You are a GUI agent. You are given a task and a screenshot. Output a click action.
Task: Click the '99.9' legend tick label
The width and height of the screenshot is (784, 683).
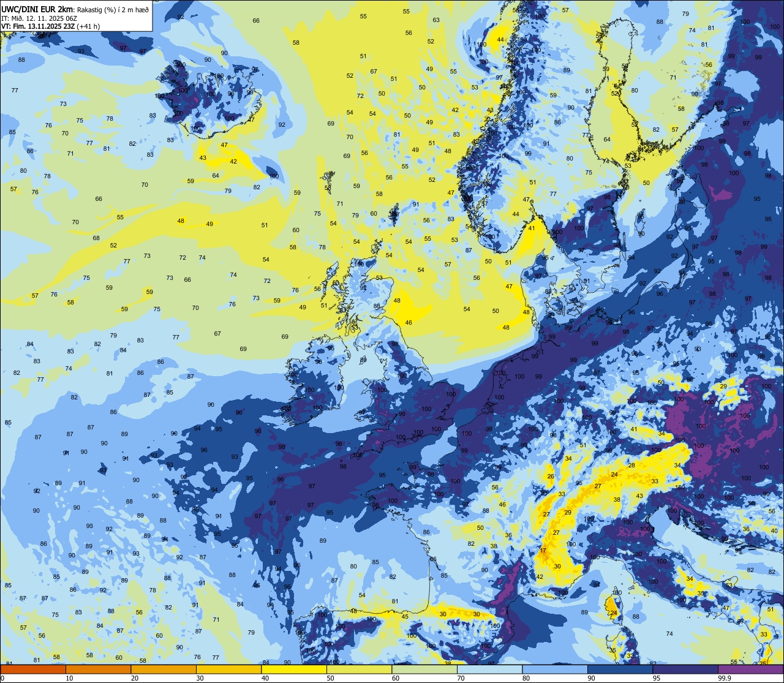[725, 678]
